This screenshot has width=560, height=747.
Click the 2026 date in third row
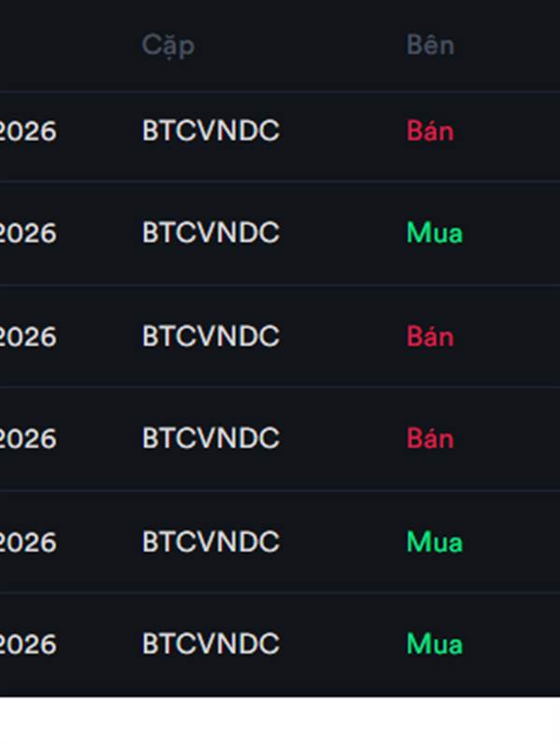(28, 337)
